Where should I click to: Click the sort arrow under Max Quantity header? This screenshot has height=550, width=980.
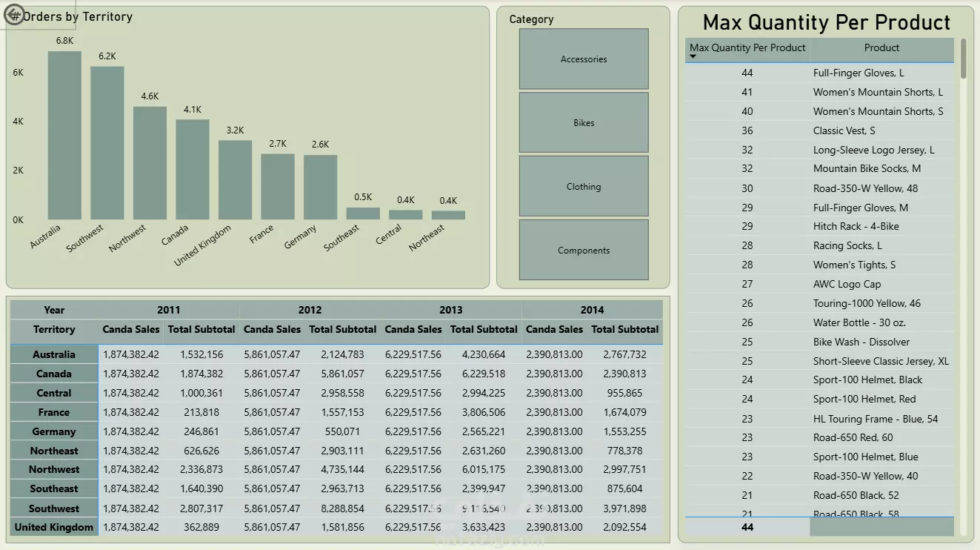693,57
